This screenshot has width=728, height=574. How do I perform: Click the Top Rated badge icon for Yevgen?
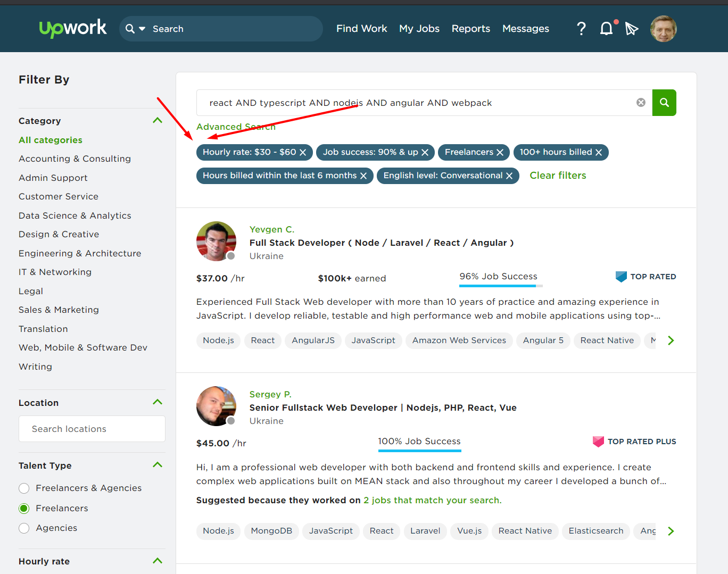pyautogui.click(x=621, y=277)
